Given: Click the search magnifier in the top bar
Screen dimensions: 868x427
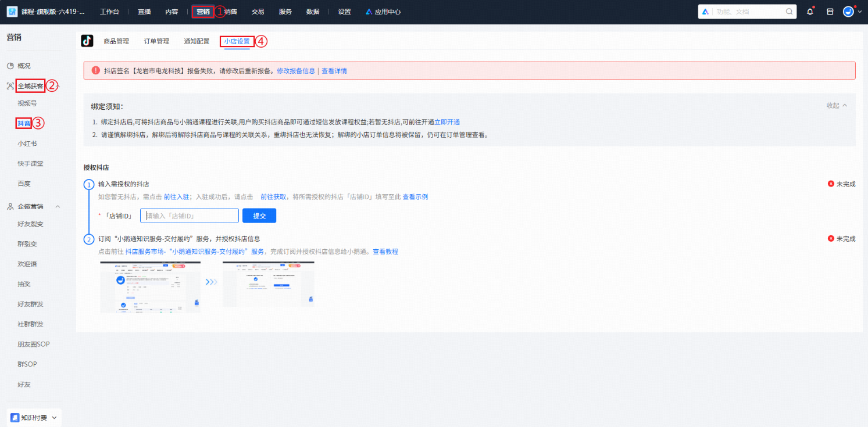Looking at the screenshot, I should coord(789,11).
